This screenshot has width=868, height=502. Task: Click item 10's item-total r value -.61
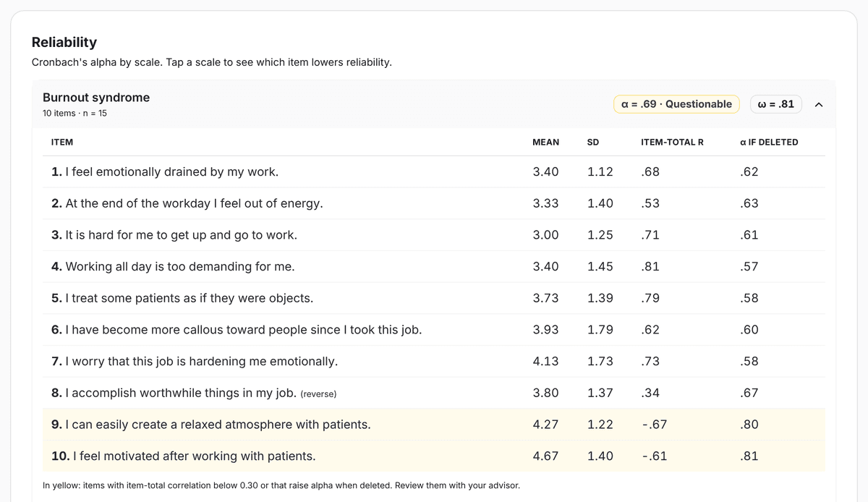(x=654, y=456)
